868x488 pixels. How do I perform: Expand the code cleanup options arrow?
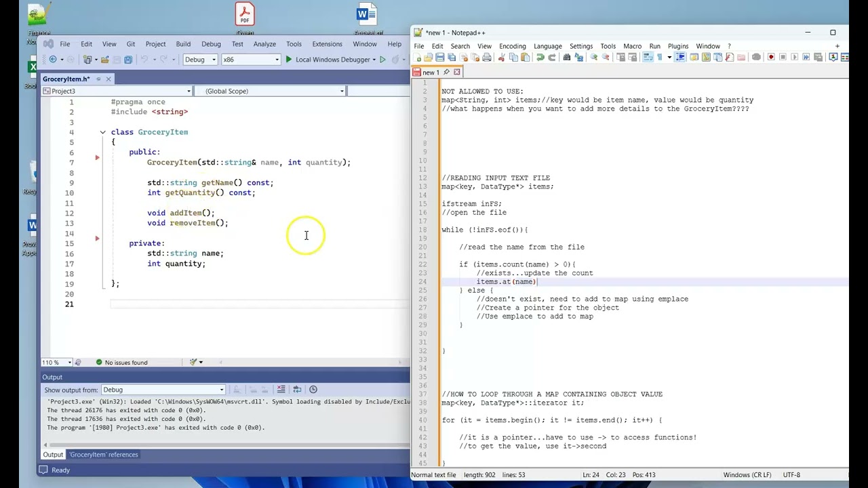[201, 363]
